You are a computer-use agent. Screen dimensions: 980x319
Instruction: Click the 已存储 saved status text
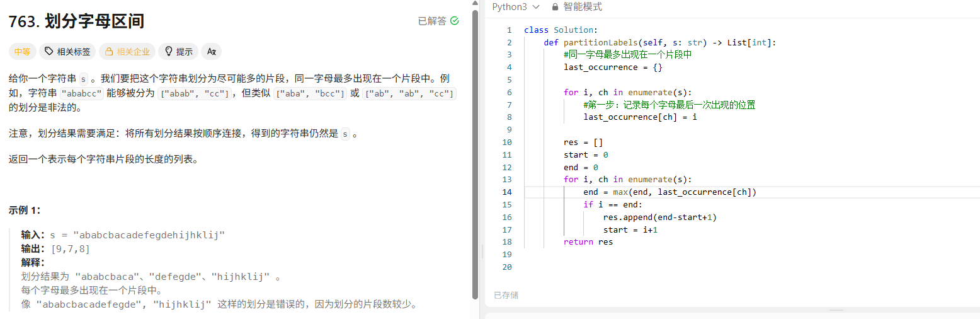506,295
